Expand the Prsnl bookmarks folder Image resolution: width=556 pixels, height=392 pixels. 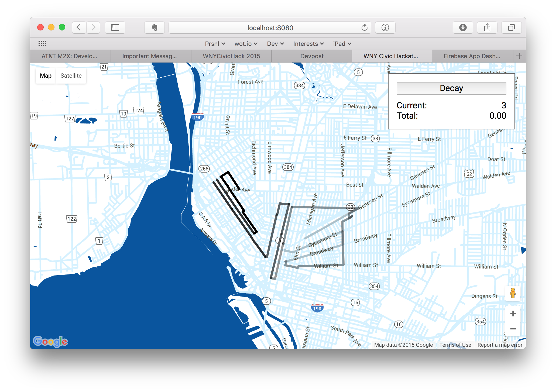[x=215, y=44]
